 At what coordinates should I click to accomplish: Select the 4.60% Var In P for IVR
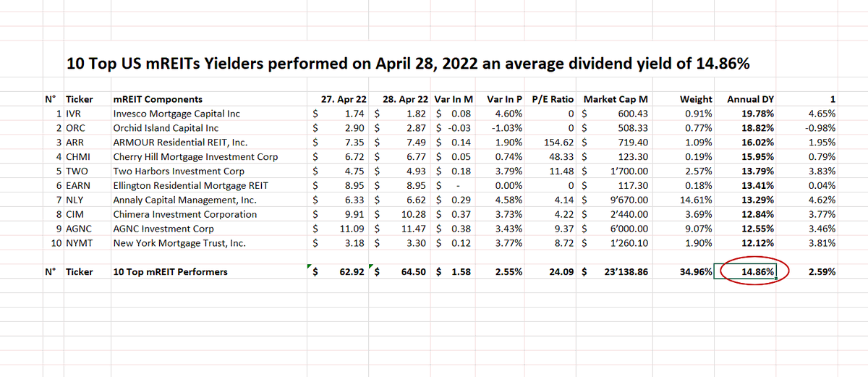coord(509,114)
